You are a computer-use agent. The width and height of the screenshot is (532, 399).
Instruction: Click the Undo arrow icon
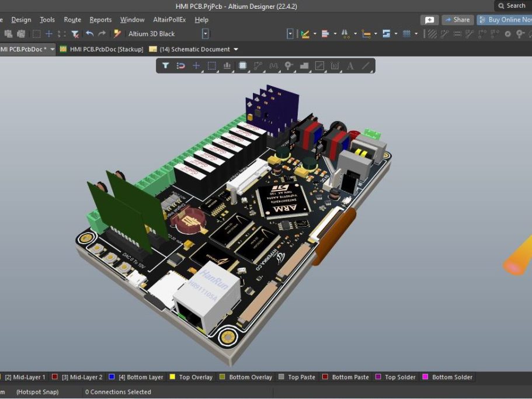pos(89,33)
